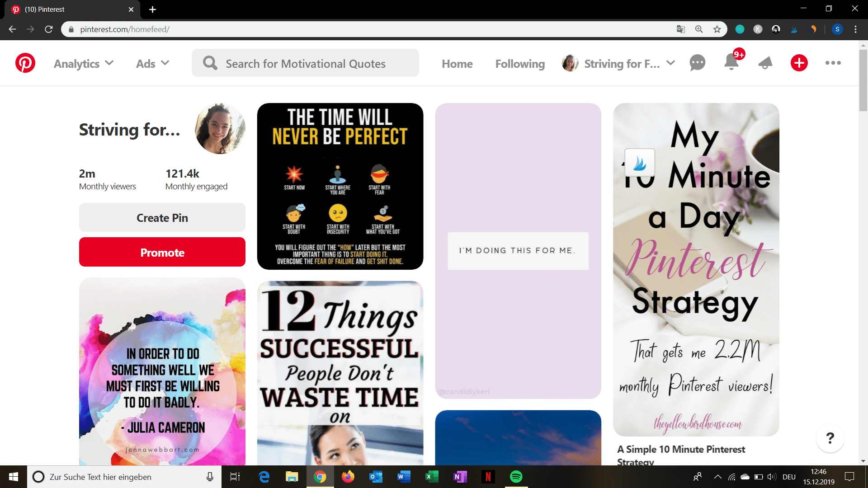Image resolution: width=868 pixels, height=488 pixels.
Task: Launch Spotify from the taskbar
Action: (x=516, y=477)
